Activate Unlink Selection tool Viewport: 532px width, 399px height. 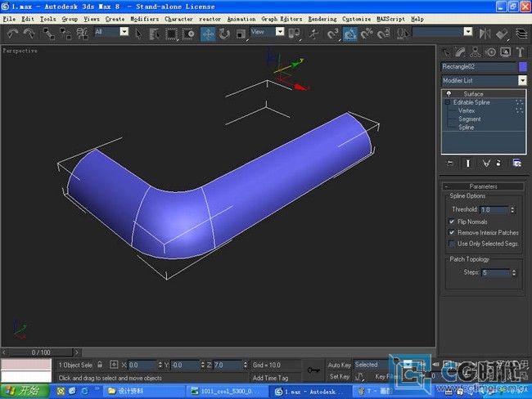point(65,34)
